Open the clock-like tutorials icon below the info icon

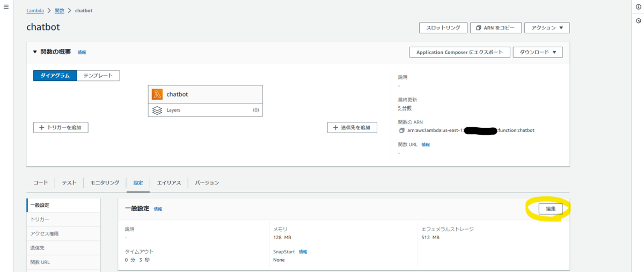638,21
